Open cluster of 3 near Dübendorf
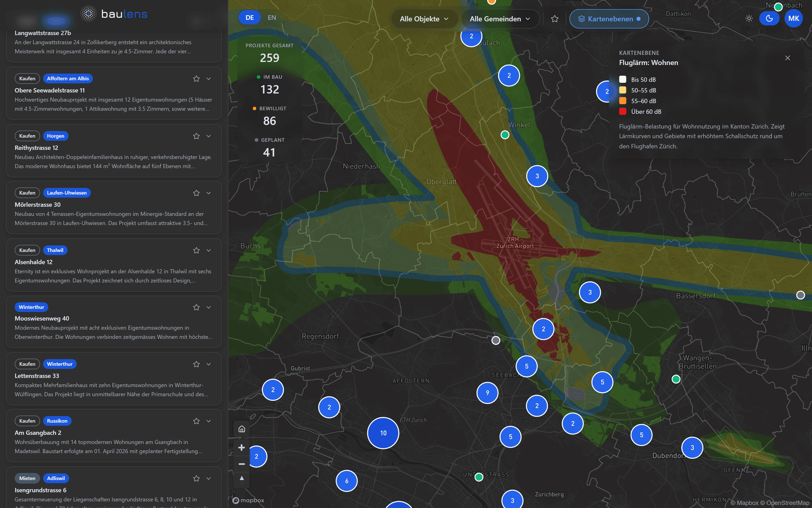812x508 pixels. point(692,447)
